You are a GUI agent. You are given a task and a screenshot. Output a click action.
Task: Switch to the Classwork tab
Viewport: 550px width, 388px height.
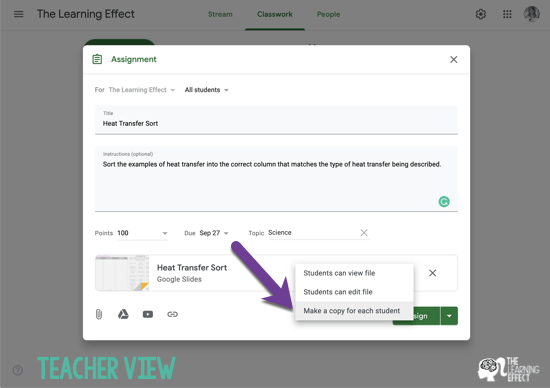(275, 14)
